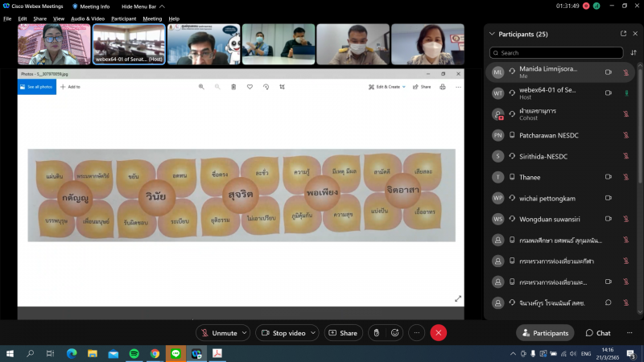Hide Menu Bar toggle

pos(143,6)
